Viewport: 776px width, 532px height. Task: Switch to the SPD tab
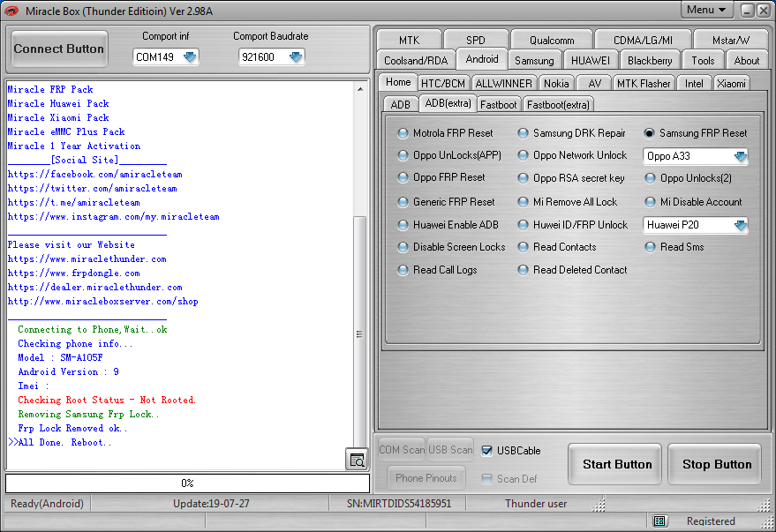(476, 40)
